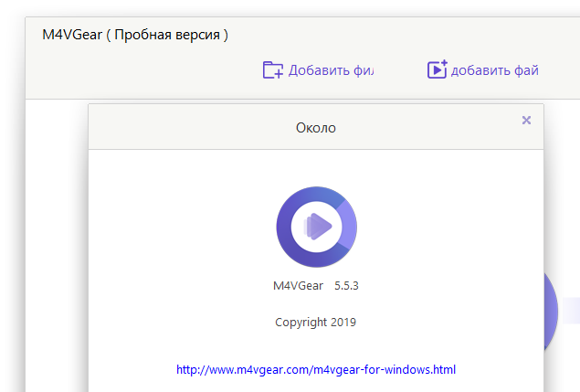
Task: Click the "добавить фай" label next to the video icon
Action: (x=494, y=70)
